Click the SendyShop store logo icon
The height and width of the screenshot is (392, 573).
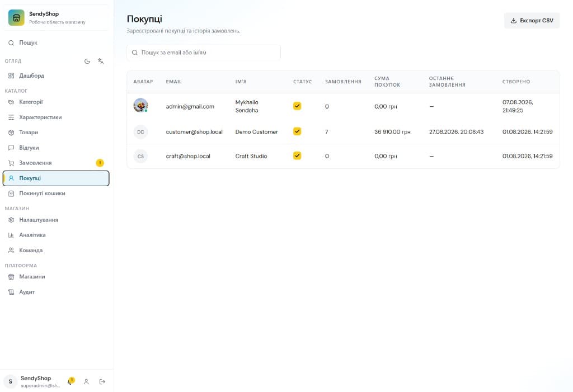coord(16,17)
